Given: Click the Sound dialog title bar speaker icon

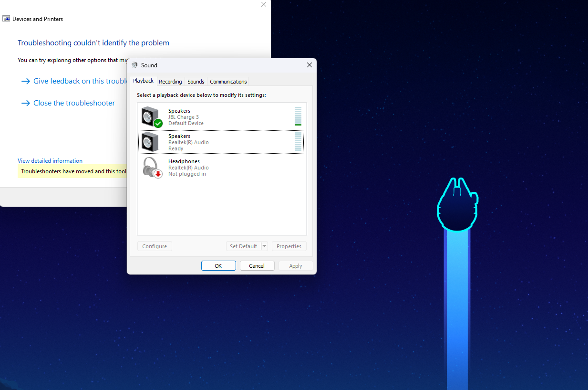Looking at the screenshot, I should tap(135, 65).
